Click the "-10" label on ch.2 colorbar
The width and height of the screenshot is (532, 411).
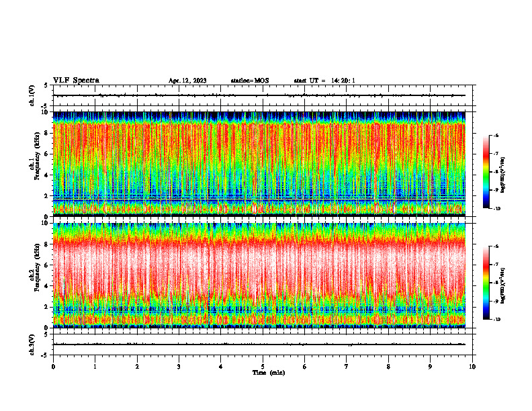click(x=496, y=319)
